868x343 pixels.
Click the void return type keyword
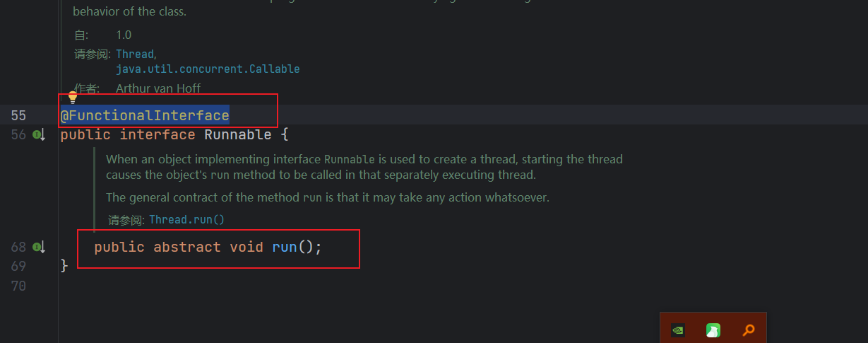[246, 247]
